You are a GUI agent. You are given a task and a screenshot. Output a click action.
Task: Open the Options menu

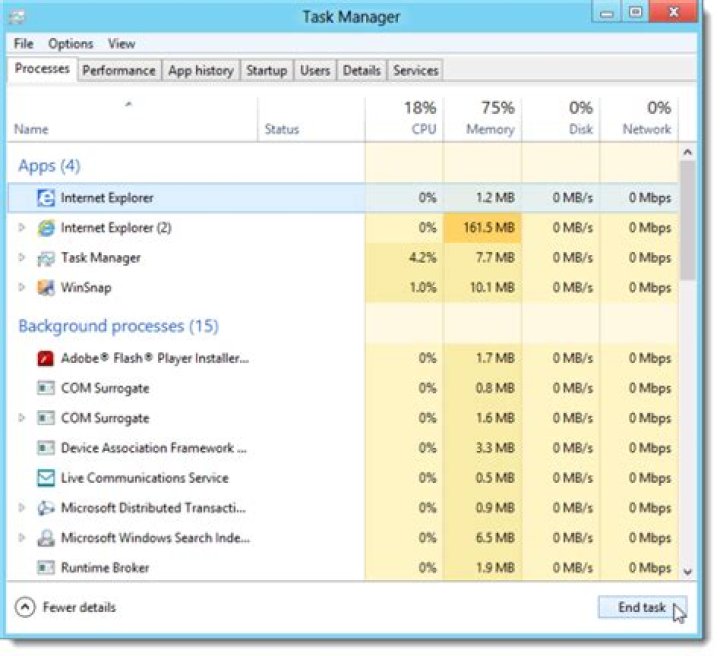[x=71, y=44]
